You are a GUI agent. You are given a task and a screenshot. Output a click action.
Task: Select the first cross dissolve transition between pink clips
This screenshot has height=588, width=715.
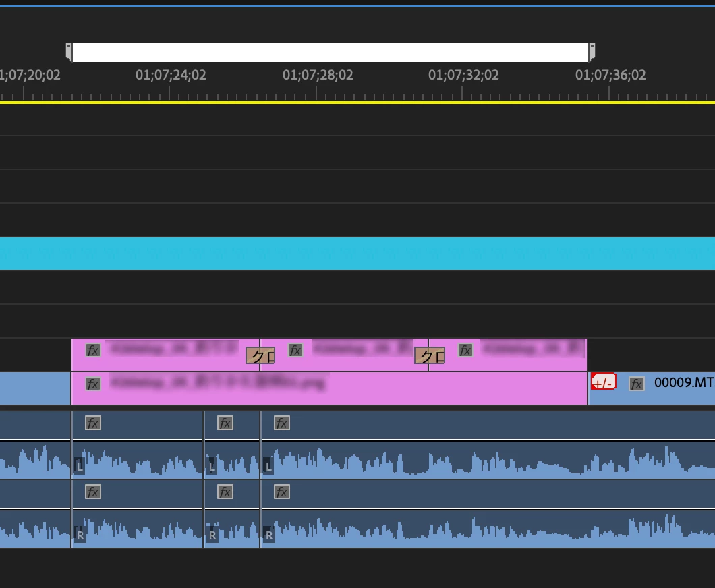pos(260,355)
